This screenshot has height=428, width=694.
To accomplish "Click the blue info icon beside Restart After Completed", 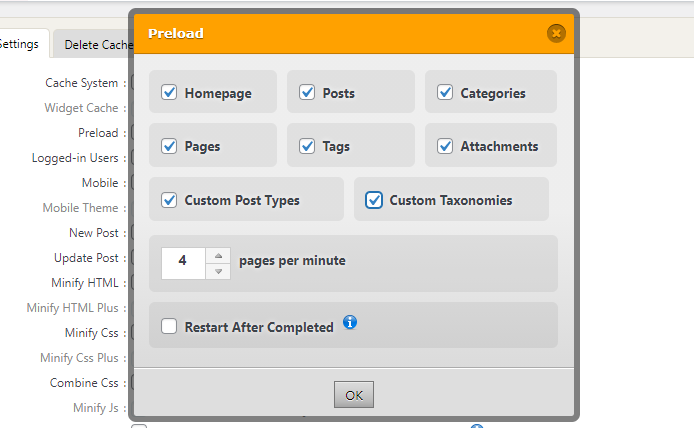I will click(x=350, y=322).
